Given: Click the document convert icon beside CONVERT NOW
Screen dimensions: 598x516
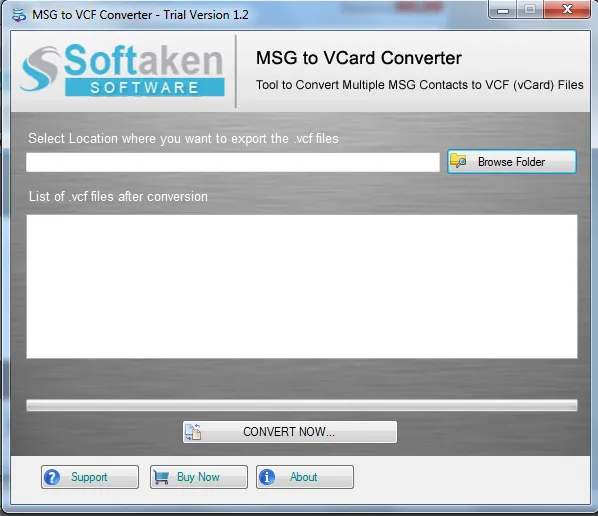Looking at the screenshot, I should (x=193, y=432).
